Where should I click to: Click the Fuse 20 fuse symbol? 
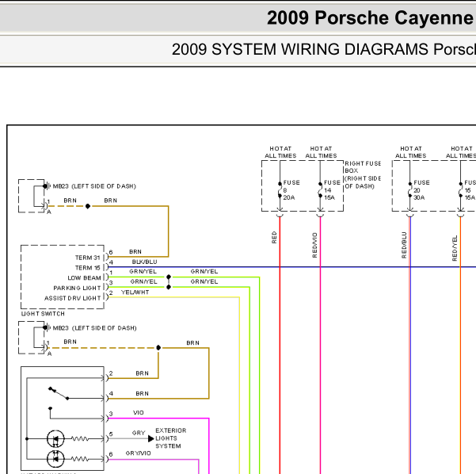click(x=409, y=190)
